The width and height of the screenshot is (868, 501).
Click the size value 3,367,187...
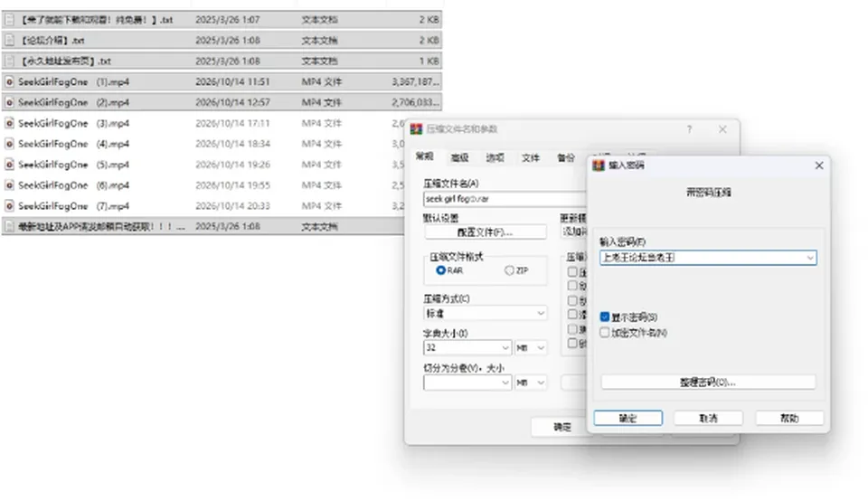point(415,82)
